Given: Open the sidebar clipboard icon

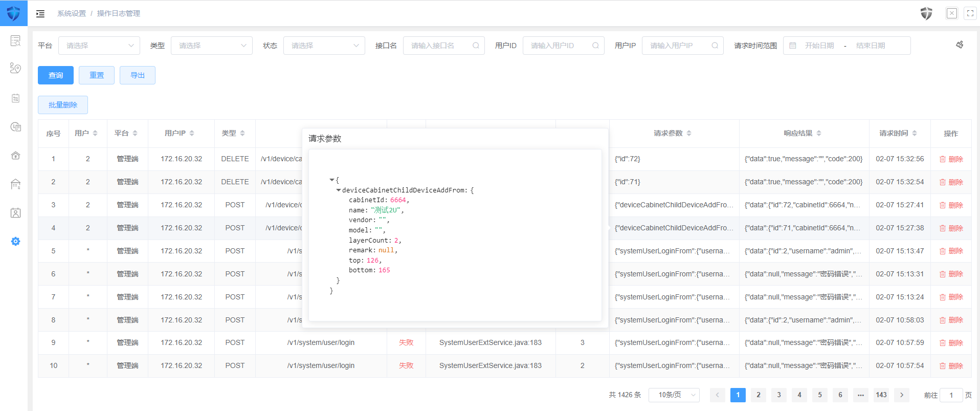Looking at the screenshot, I should tap(16, 98).
